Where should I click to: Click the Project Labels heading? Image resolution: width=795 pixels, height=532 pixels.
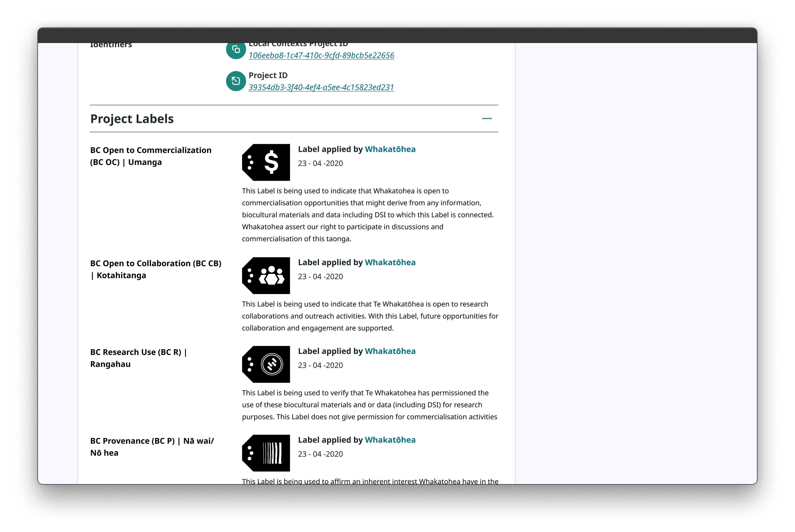click(x=132, y=119)
